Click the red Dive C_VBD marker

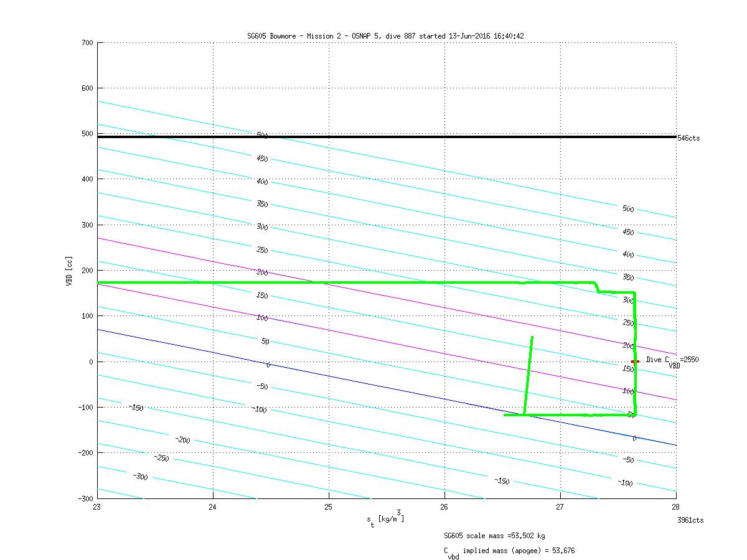point(635,362)
